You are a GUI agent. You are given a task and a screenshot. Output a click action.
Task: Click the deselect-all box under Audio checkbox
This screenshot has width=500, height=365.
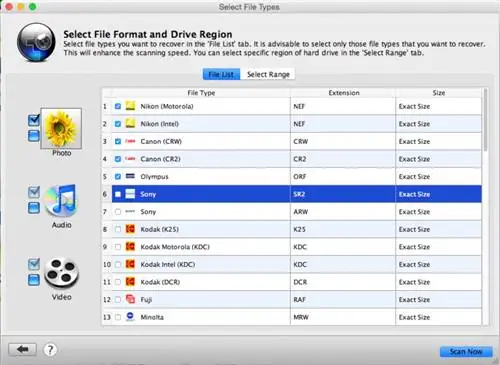(x=34, y=208)
